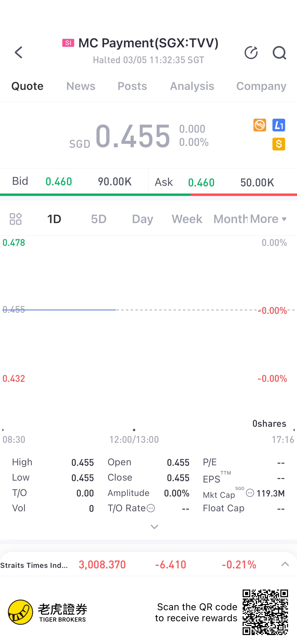Tap the orange no-short-selling badge icon
Image resolution: width=297 pixels, height=644 pixels.
(260, 125)
